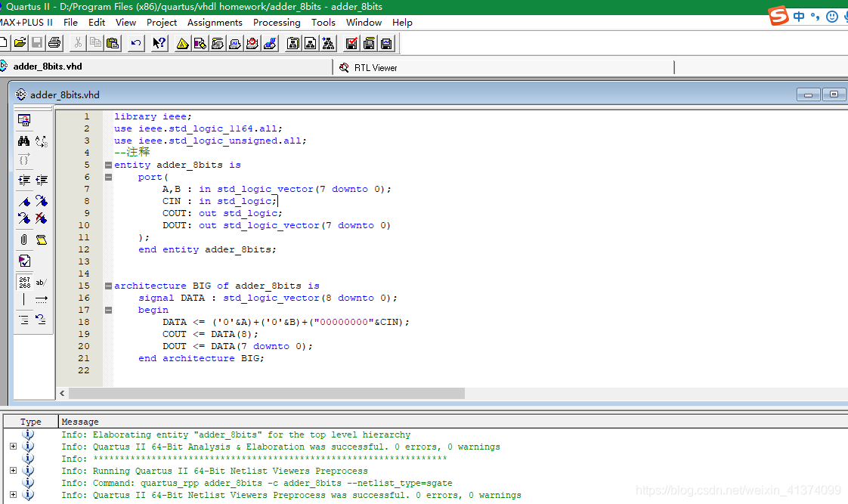848x504 pixels.
Task: Click the Type column header in messages
Action: 30,422
